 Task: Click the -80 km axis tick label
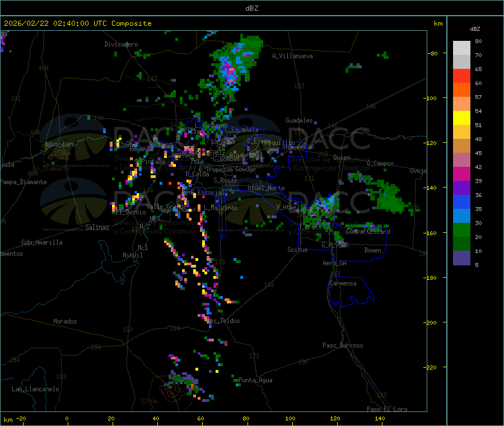coord(432,53)
